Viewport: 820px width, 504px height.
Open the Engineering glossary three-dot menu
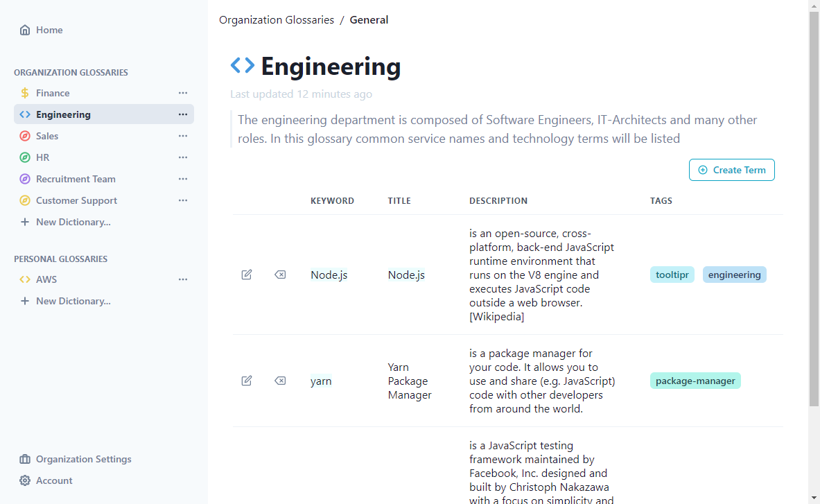click(x=183, y=114)
